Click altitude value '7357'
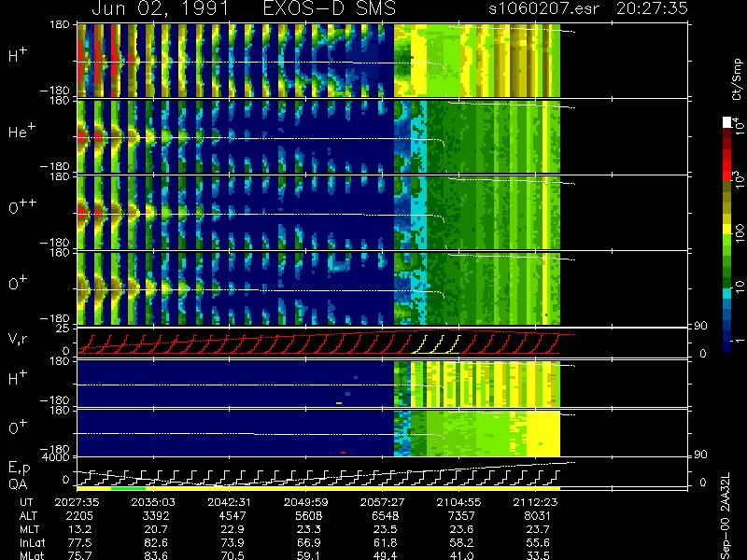The image size is (747, 560). tap(461, 516)
